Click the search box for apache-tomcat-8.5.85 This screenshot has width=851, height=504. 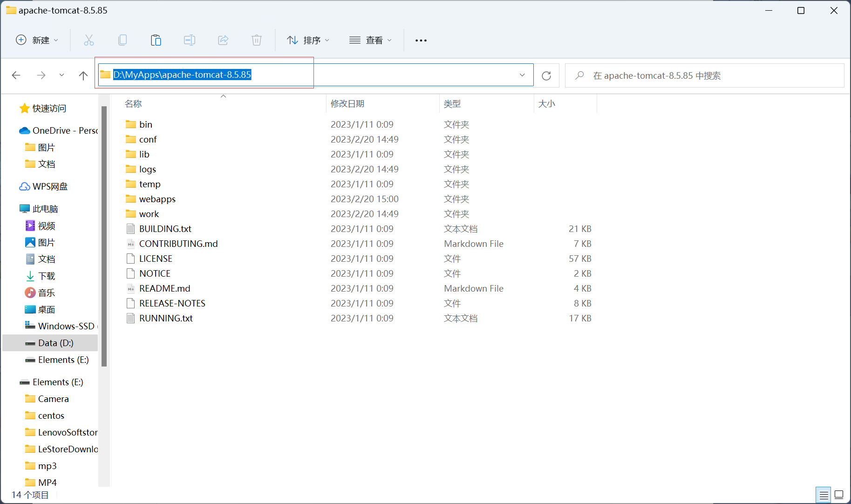[x=704, y=75]
